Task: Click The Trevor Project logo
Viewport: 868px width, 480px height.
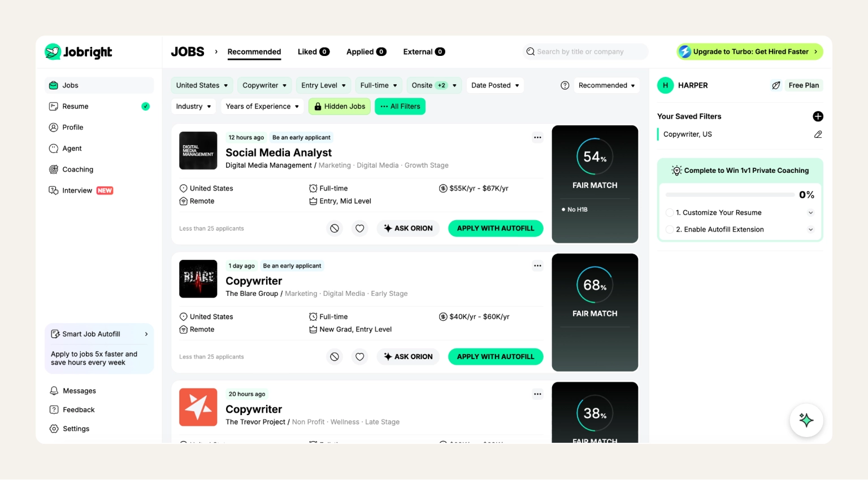Action: click(198, 407)
